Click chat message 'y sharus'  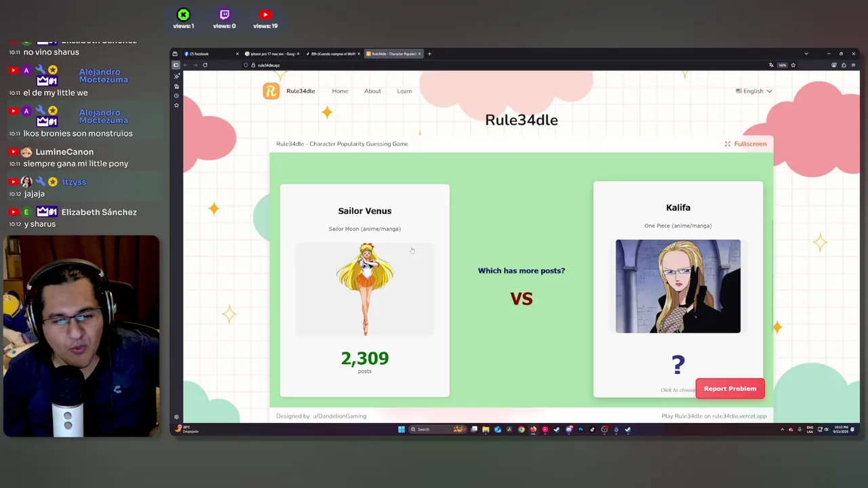coord(39,224)
